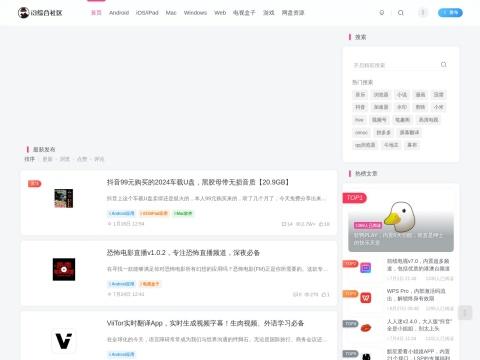Click the 车载U盘 post thumbnail
The image size is (480, 360).
(x=64, y=198)
